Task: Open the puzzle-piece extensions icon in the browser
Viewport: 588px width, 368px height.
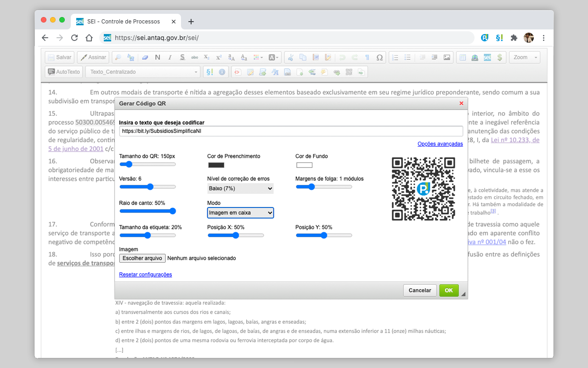Action: tap(514, 38)
